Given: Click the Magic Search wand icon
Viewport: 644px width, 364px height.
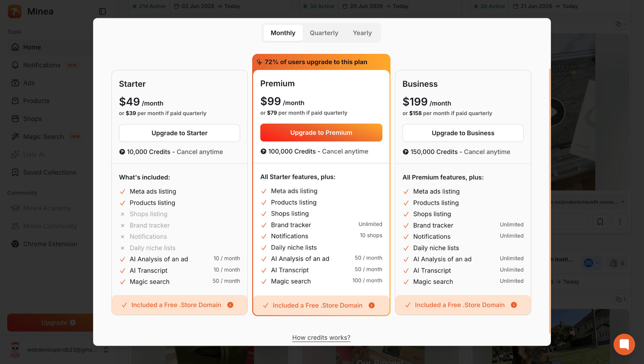Looking at the screenshot, I should click(15, 136).
